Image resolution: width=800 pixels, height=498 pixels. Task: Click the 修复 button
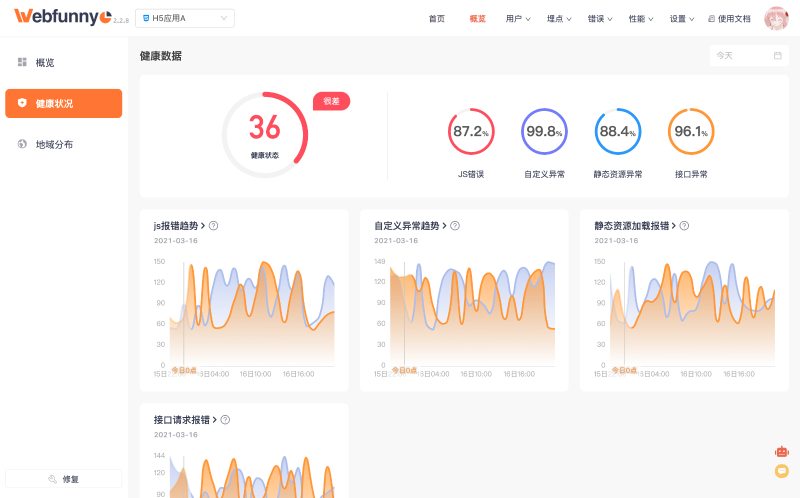(x=63, y=479)
